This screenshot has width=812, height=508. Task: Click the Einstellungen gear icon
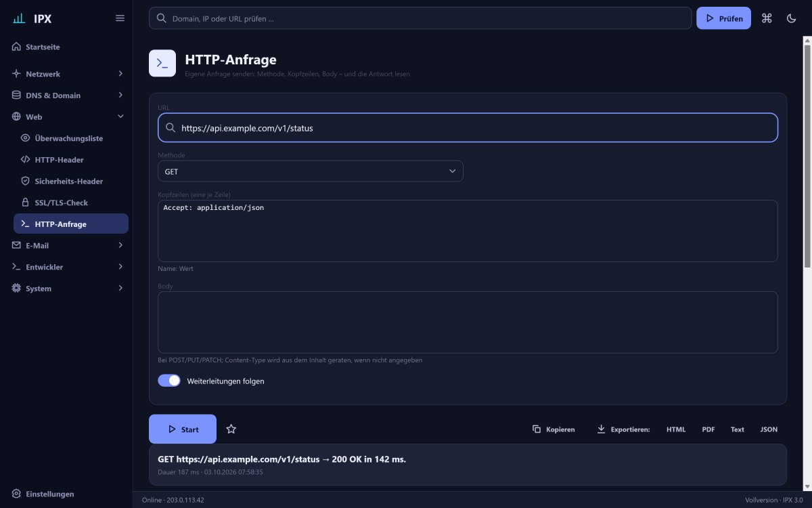click(x=16, y=494)
